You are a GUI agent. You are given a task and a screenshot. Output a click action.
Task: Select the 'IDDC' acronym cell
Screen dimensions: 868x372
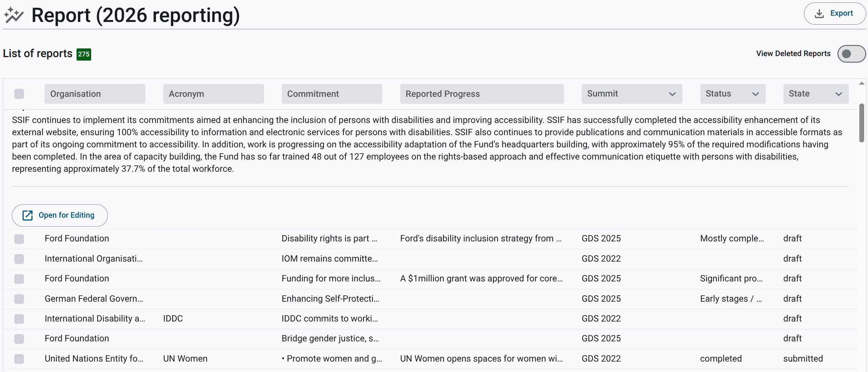[173, 319]
